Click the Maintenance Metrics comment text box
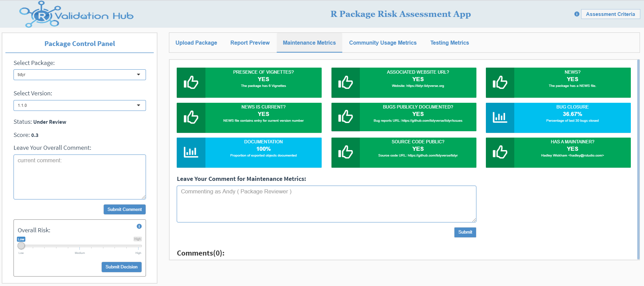 [x=326, y=204]
